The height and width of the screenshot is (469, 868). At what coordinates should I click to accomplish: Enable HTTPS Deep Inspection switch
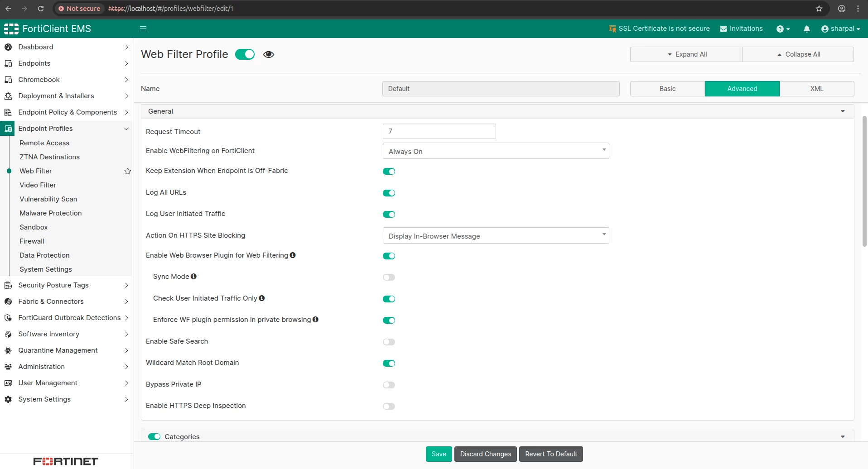[x=389, y=406]
